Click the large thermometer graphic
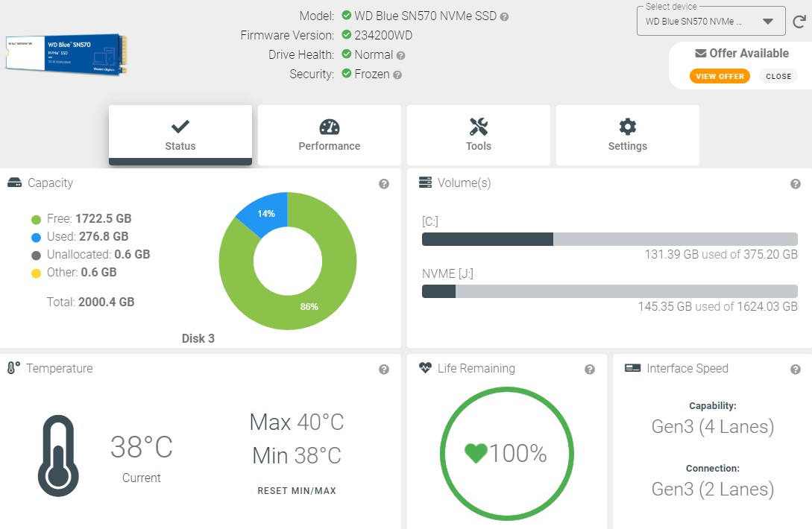Image resolution: width=812 pixels, height=529 pixels. [58, 455]
